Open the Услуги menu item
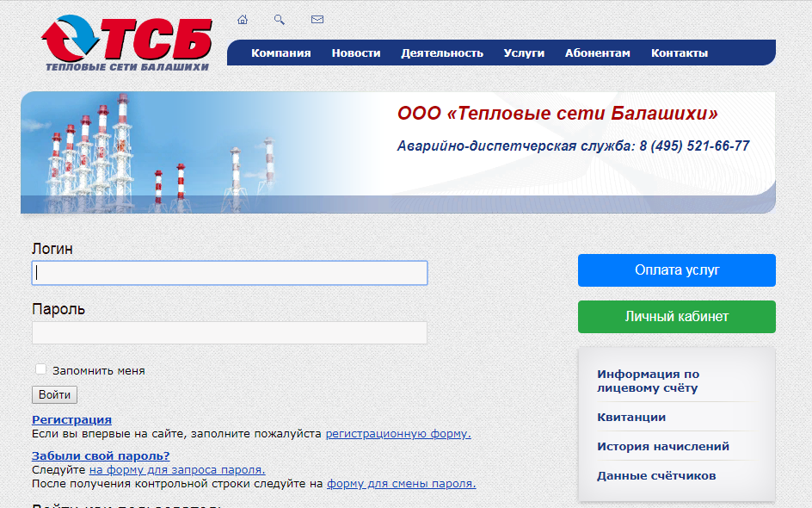 [x=524, y=53]
